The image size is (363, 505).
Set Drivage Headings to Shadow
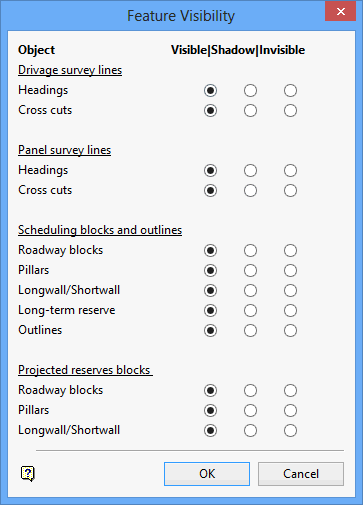pos(250,90)
